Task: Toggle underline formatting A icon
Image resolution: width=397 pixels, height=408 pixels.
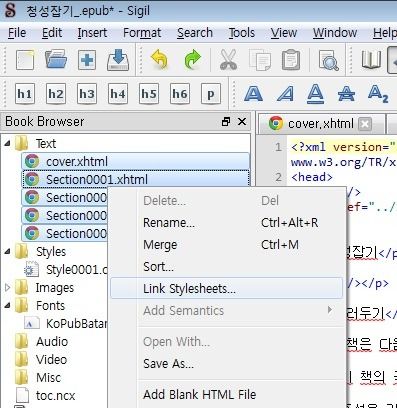Action: 315,93
